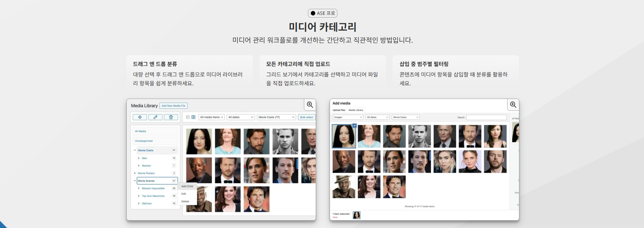This screenshot has width=644, height=228.
Task: Click the trash delete category icon
Action: coord(171,117)
